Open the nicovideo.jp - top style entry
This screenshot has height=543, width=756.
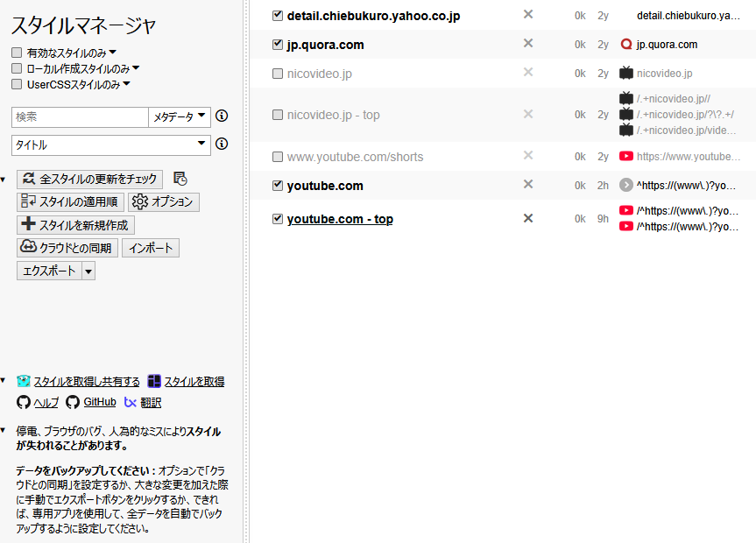pos(334,115)
